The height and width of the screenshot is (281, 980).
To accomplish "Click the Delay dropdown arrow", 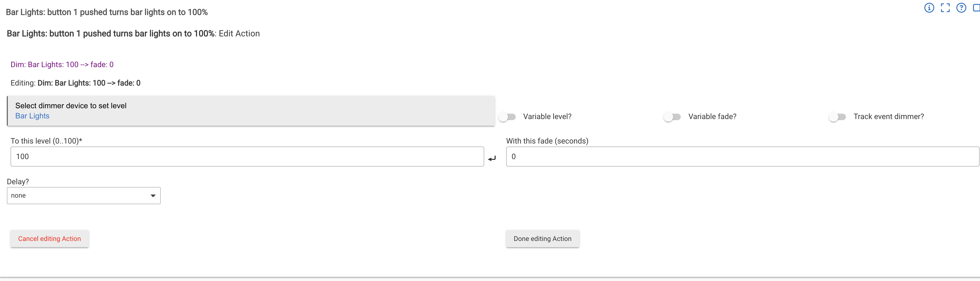I will tap(153, 196).
